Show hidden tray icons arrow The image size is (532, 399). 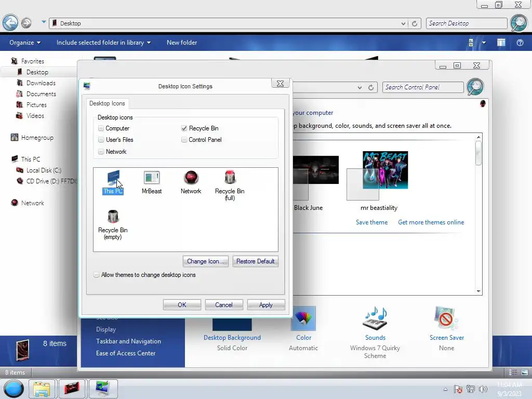tap(445, 390)
